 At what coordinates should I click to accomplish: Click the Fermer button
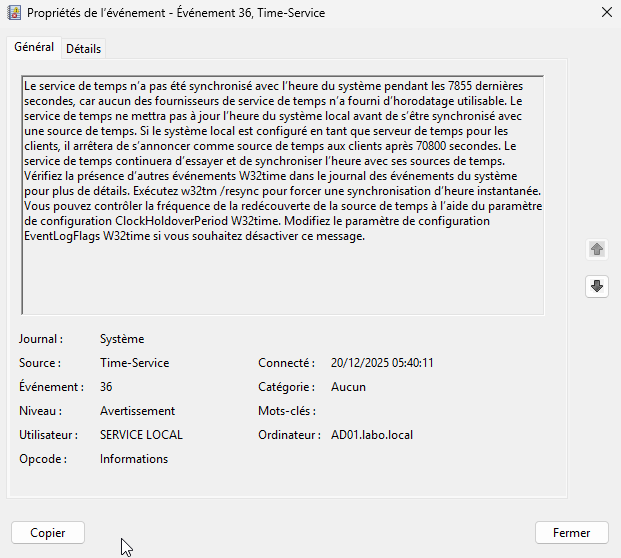[571, 533]
